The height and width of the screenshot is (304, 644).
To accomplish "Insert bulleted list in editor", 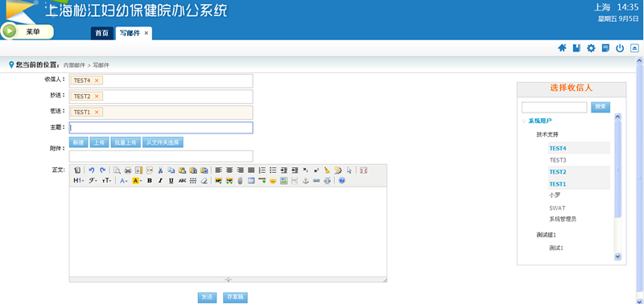I will click(x=273, y=170).
